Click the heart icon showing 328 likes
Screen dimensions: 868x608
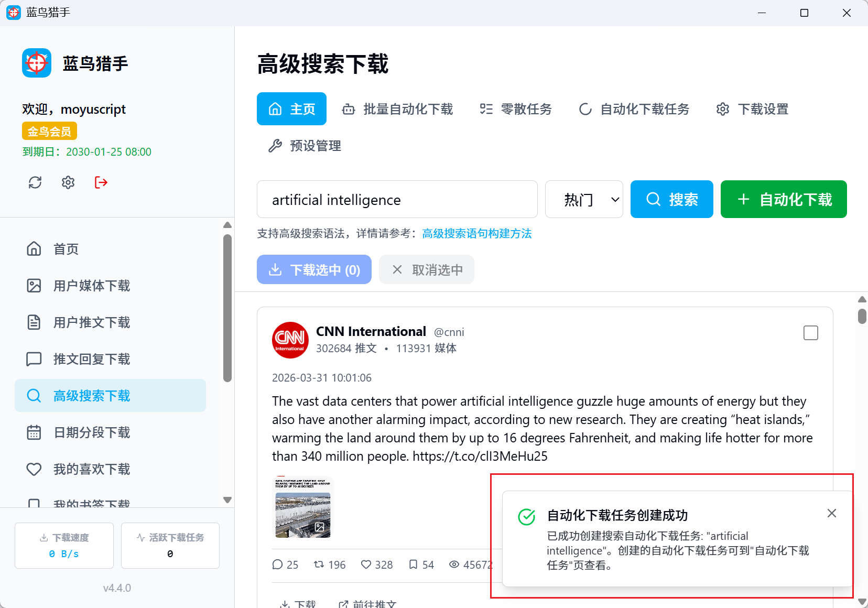366,564
